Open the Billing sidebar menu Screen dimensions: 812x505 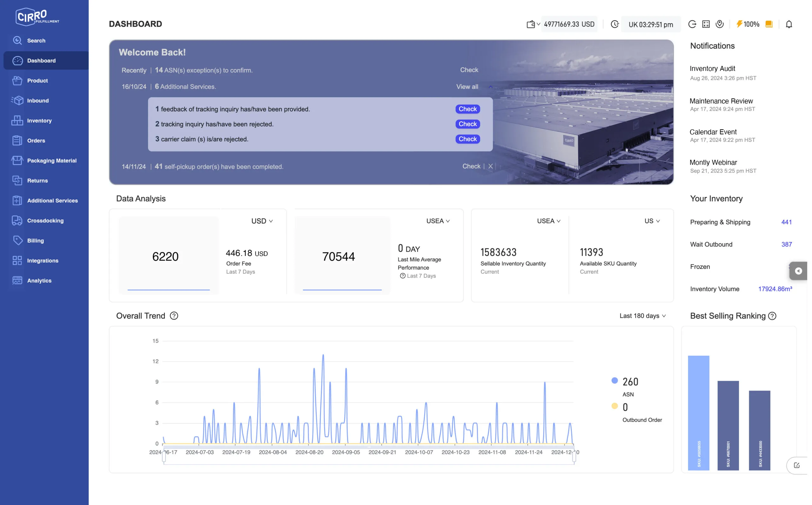(x=36, y=241)
